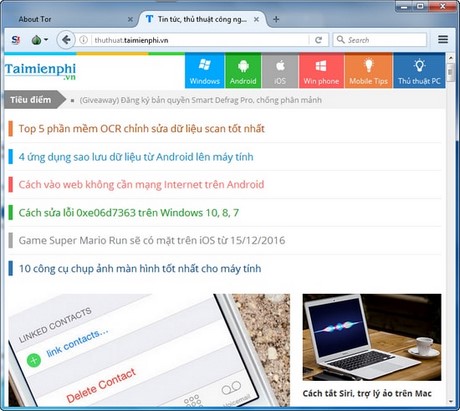This screenshot has height=411, width=460.
Task: Open the Thủ thuật PC menu tile
Action: tap(419, 71)
